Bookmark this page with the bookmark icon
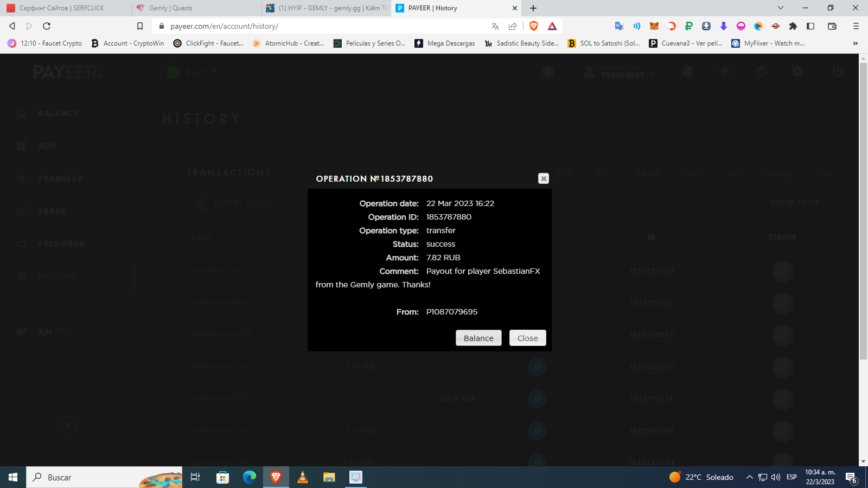 coord(139,26)
